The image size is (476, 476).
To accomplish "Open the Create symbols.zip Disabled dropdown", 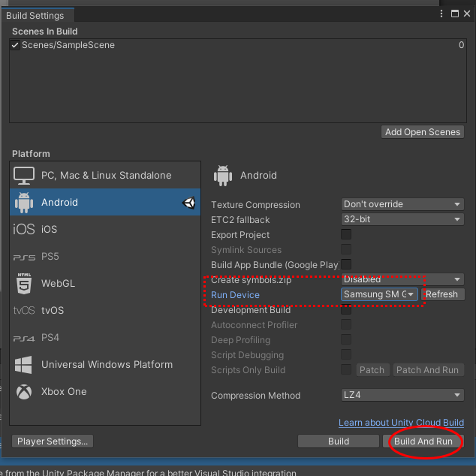I will [402, 279].
